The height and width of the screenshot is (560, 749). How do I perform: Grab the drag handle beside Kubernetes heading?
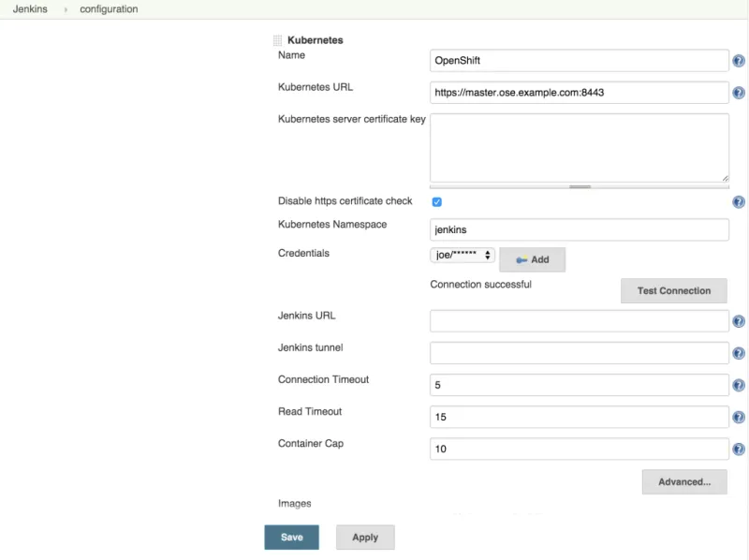tap(277, 39)
